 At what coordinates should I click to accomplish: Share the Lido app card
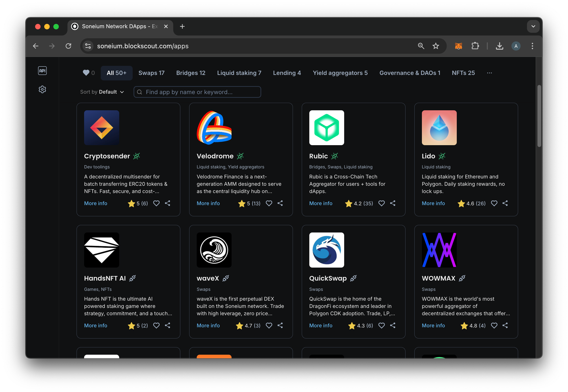[505, 203]
